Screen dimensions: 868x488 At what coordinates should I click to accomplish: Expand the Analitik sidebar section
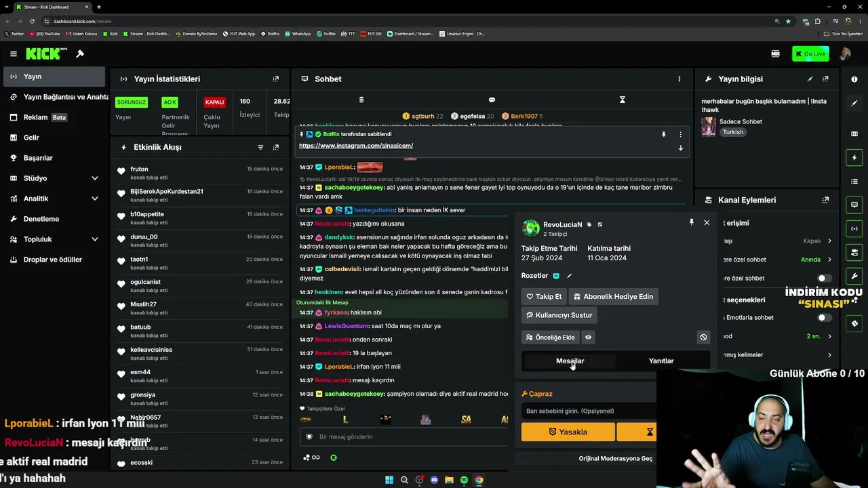click(94, 199)
